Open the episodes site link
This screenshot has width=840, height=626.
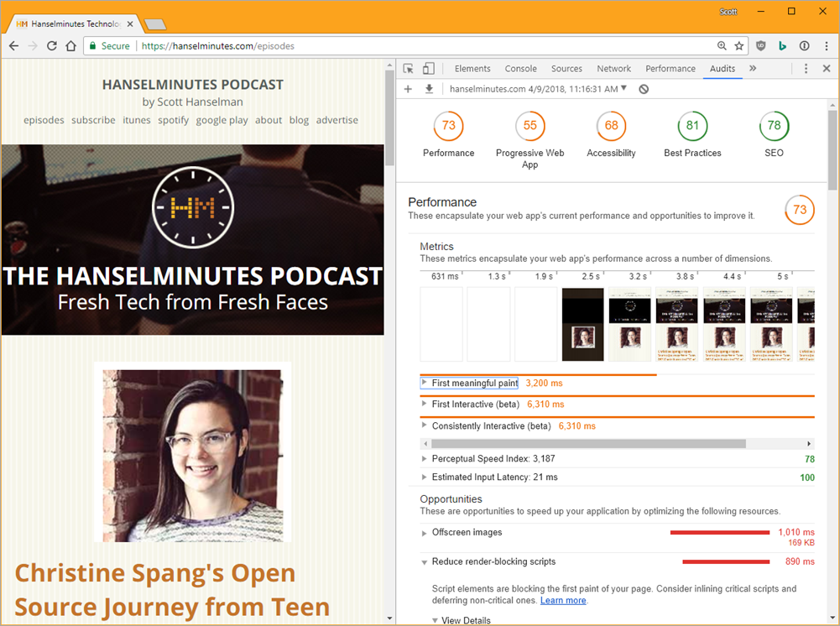(44, 120)
